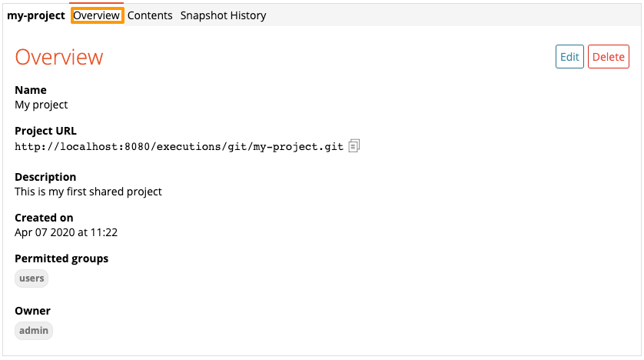644x360 pixels.
Task: Click the Name field label
Action: click(31, 90)
